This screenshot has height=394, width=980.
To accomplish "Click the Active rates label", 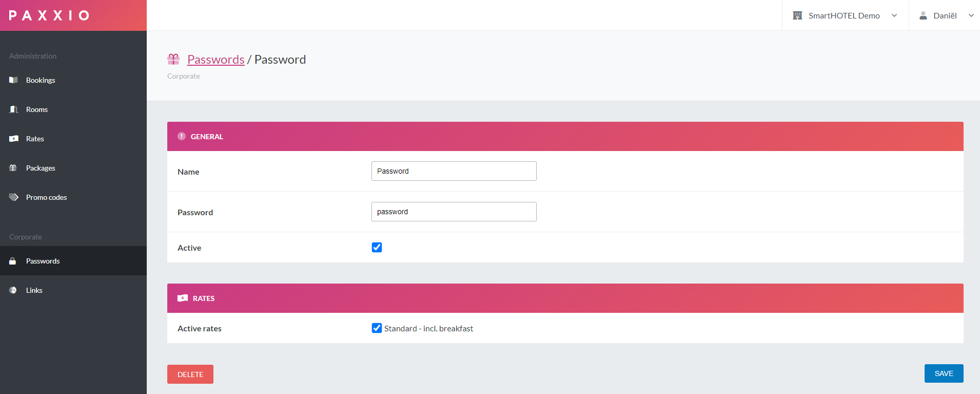I will tap(200, 329).
